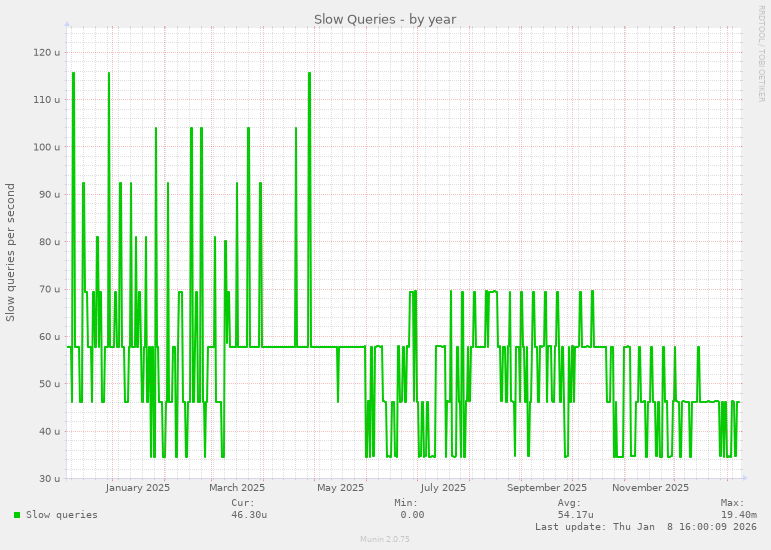This screenshot has height=550, width=771.
Task: Click the 'Cur:' column header
Action: (243, 503)
